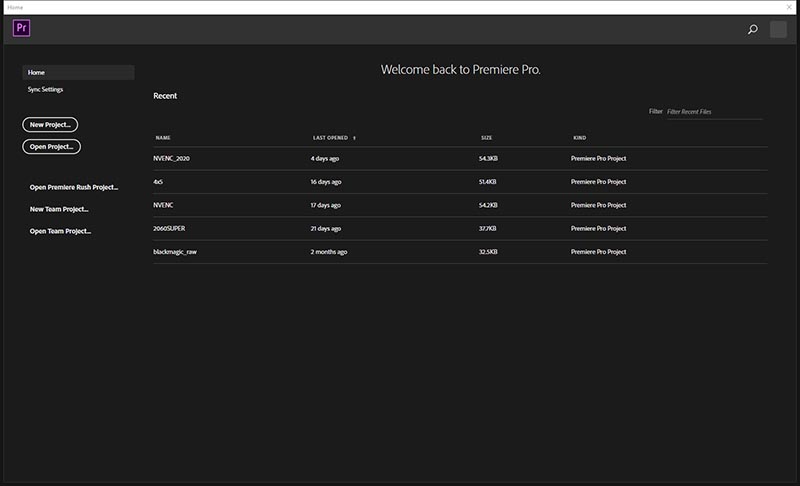This screenshot has width=800, height=486.
Task: Close the Home window
Action: (x=789, y=7)
